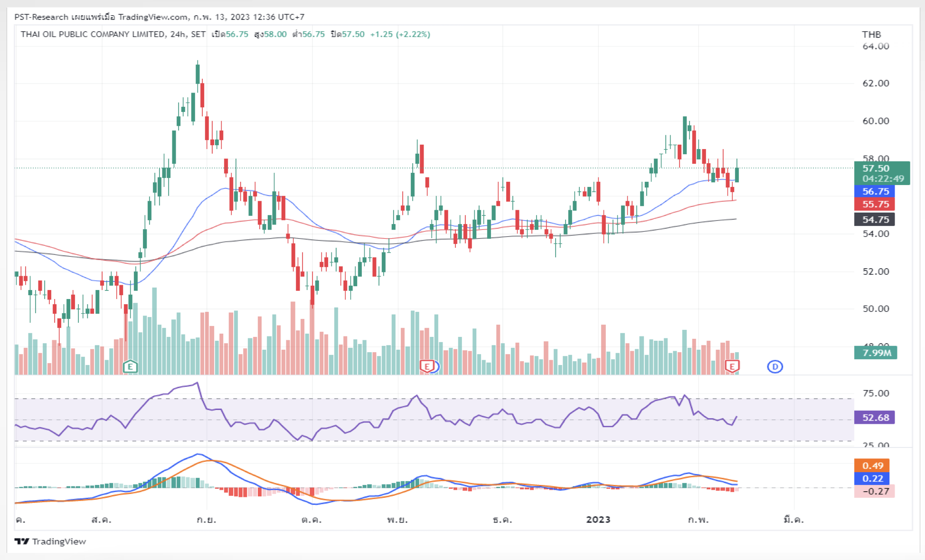925x560 pixels.
Task: Click the pink -0.27 histogram label
Action: (875, 491)
